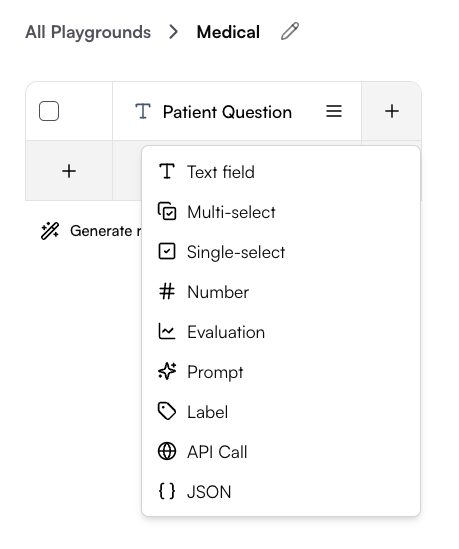Viewport: 459px width, 549px height.
Task: Click the Label tag icon
Action: 167,411
